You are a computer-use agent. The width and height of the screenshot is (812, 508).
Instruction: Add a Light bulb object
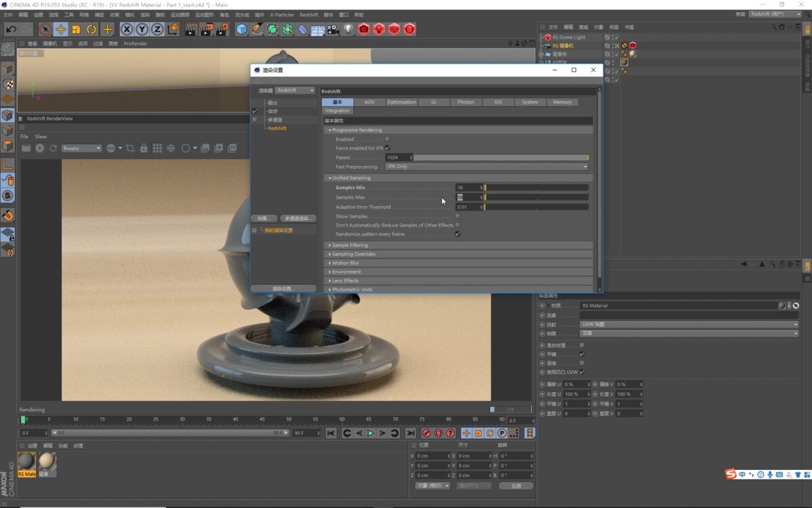tap(348, 29)
